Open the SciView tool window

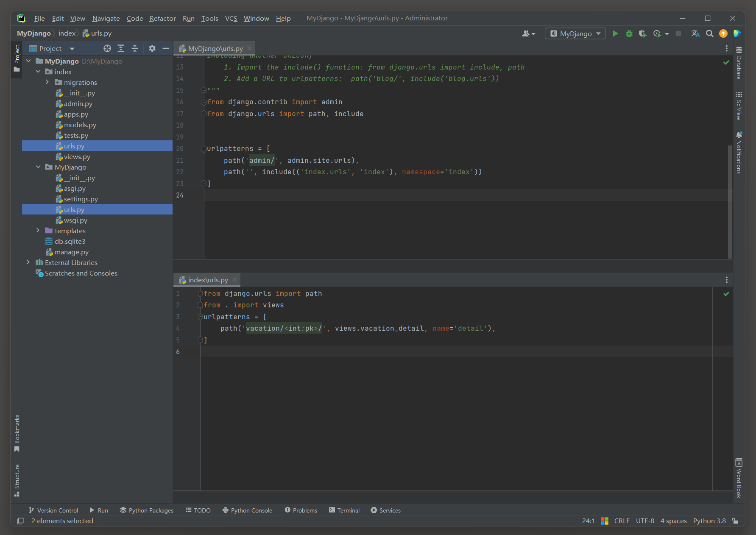pyautogui.click(x=739, y=106)
